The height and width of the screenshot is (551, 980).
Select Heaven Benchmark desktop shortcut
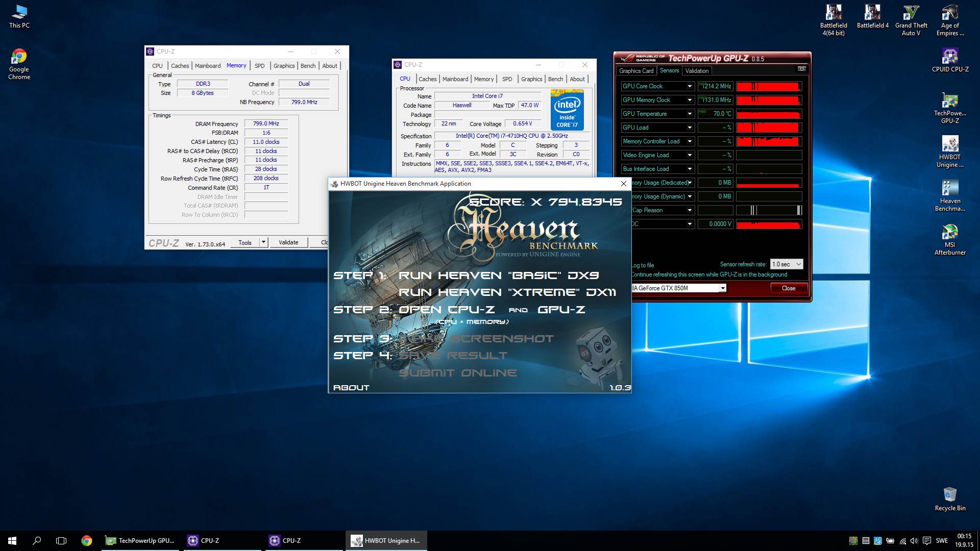(950, 196)
